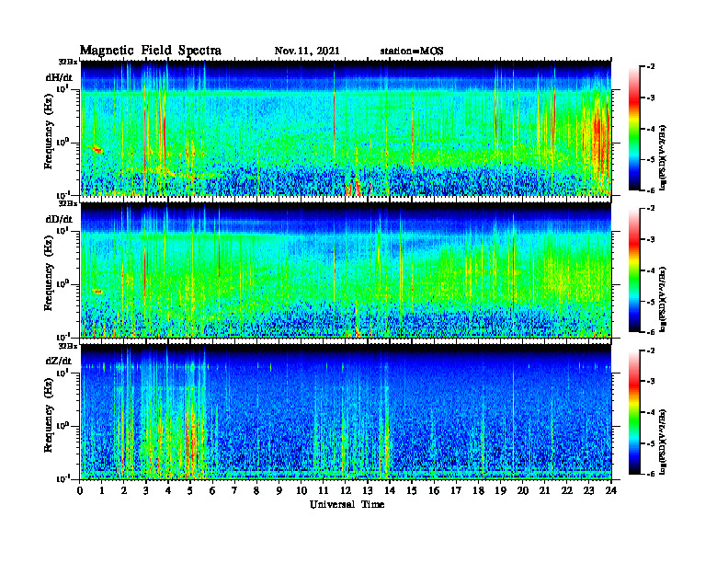Click the "0" hour tick label
This screenshot has height=563, width=728.
coord(80,491)
